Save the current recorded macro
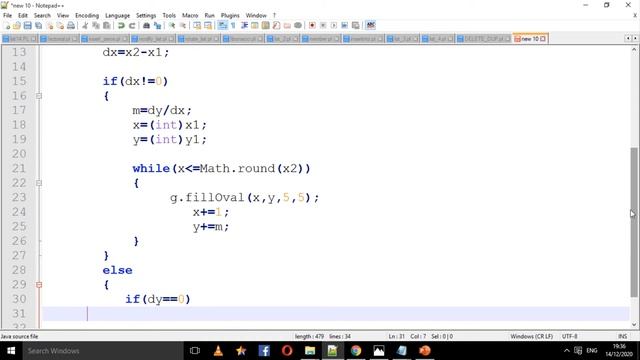The image size is (640, 360). point(356,25)
